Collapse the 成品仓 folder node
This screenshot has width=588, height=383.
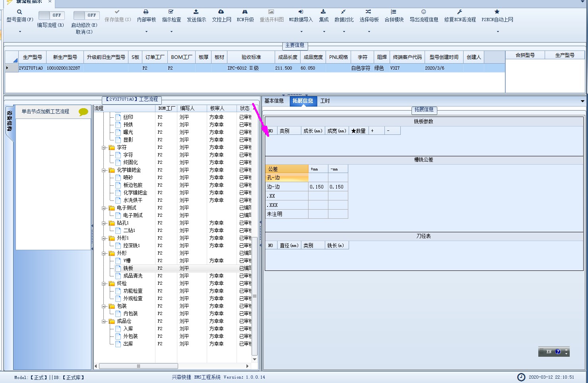click(x=104, y=321)
